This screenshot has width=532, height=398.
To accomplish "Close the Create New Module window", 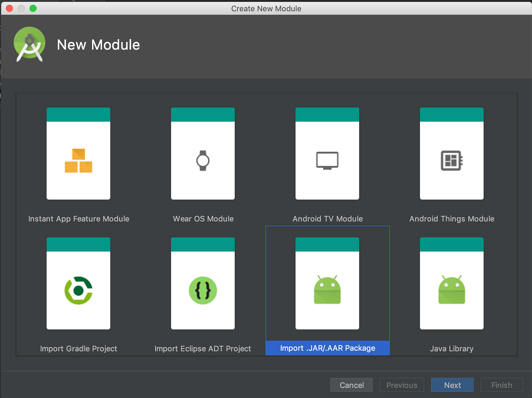I will point(9,8).
